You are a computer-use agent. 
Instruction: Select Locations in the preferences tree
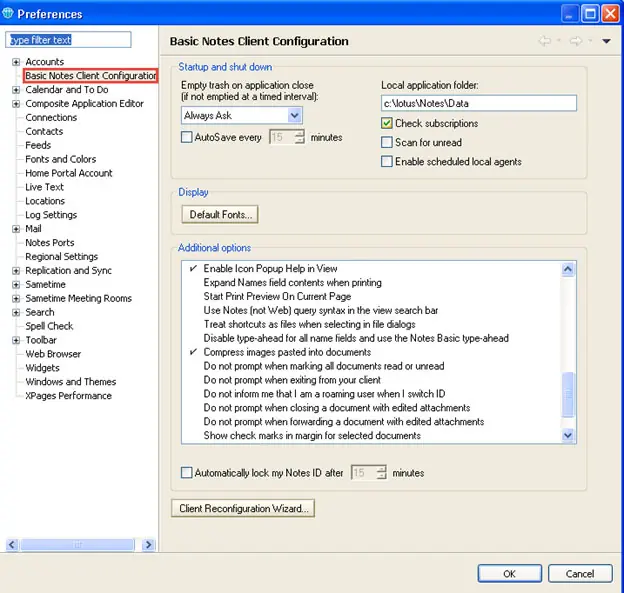click(x=45, y=201)
